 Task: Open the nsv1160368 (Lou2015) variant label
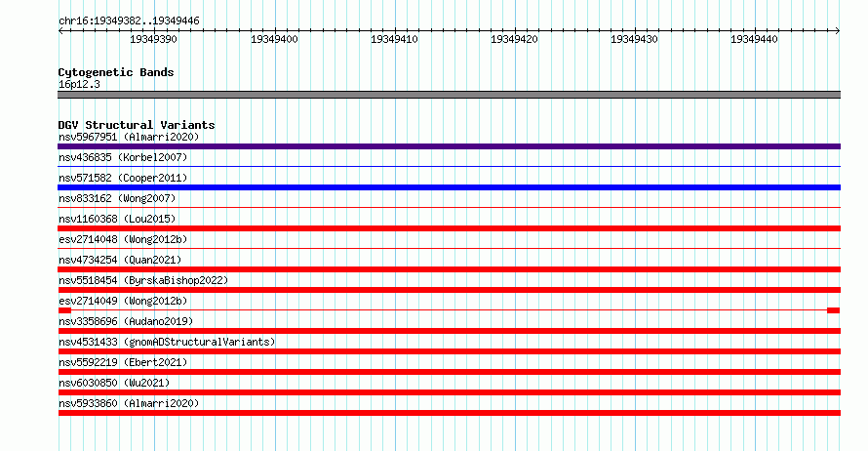click(x=117, y=219)
